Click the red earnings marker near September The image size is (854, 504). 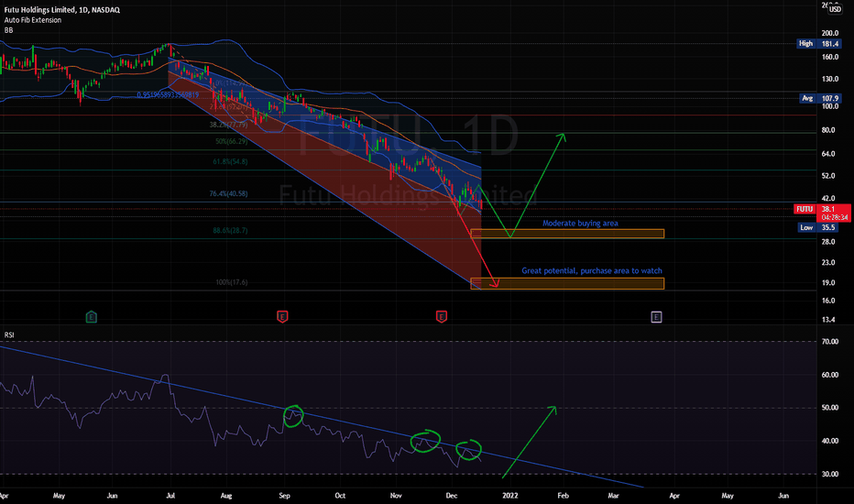pyautogui.click(x=282, y=316)
